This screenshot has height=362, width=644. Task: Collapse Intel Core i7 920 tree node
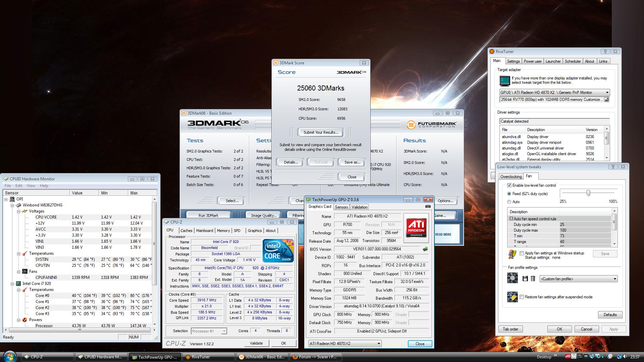pos(12,284)
